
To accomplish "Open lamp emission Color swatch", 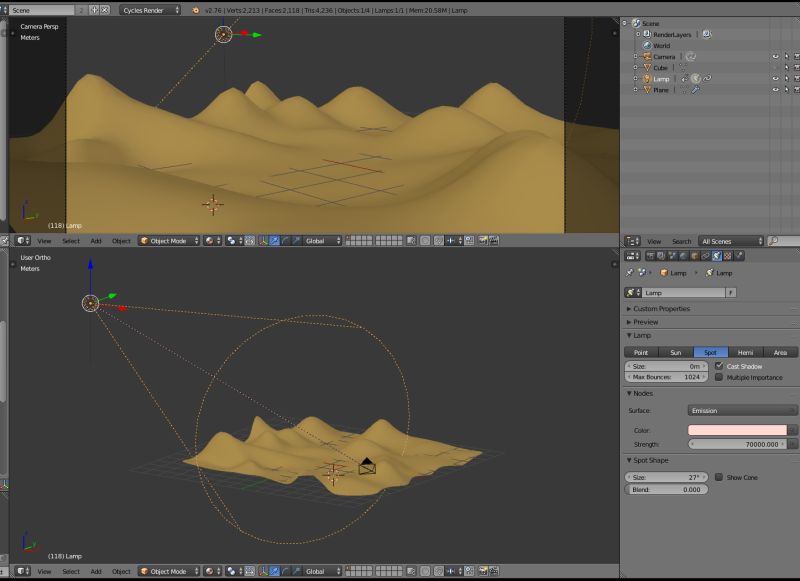I will point(737,430).
